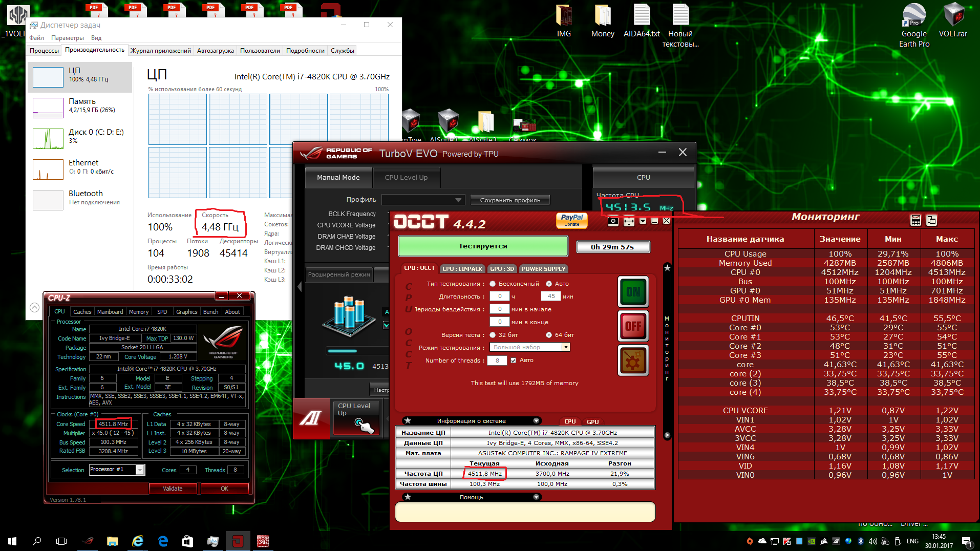
Task: Click the Тестируется status button
Action: tap(483, 246)
